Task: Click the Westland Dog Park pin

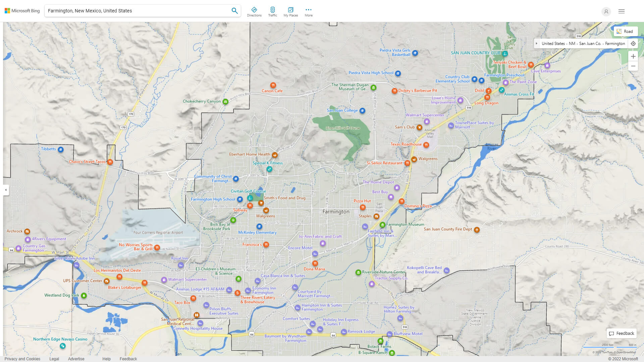Action: [84, 295]
